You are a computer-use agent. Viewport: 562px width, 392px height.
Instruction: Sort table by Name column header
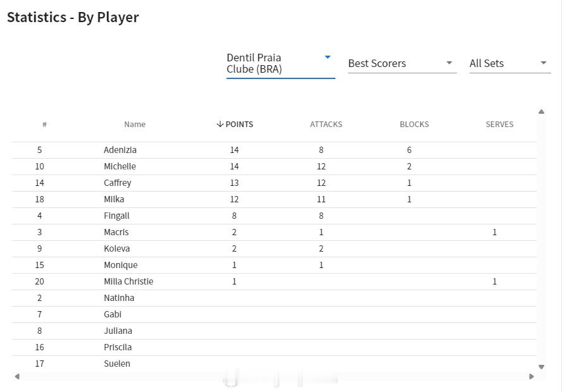135,125
